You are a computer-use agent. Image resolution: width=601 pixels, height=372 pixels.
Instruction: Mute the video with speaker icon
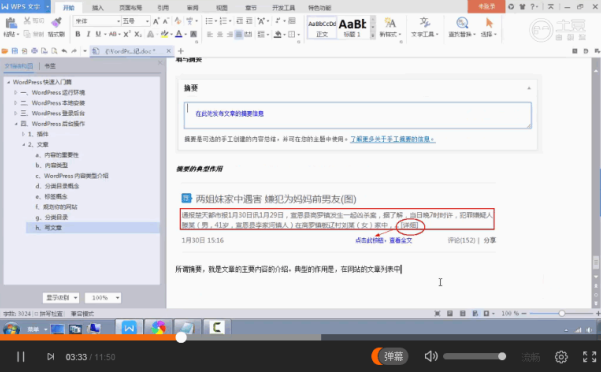tap(431, 356)
